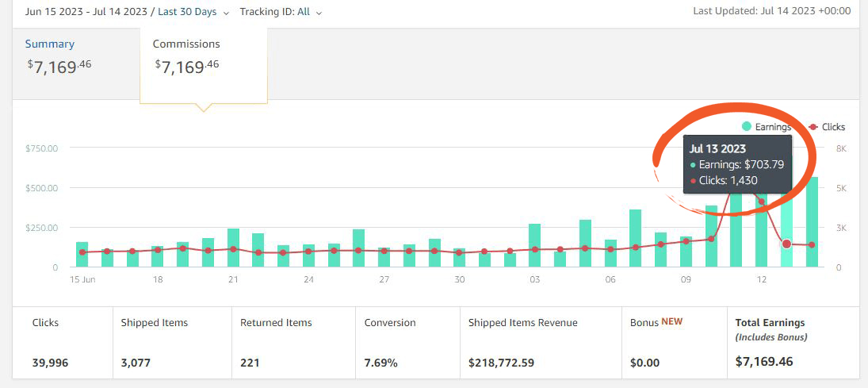Click the chevron arrow beside Tracking ID All
The image size is (868, 388).
319,13
